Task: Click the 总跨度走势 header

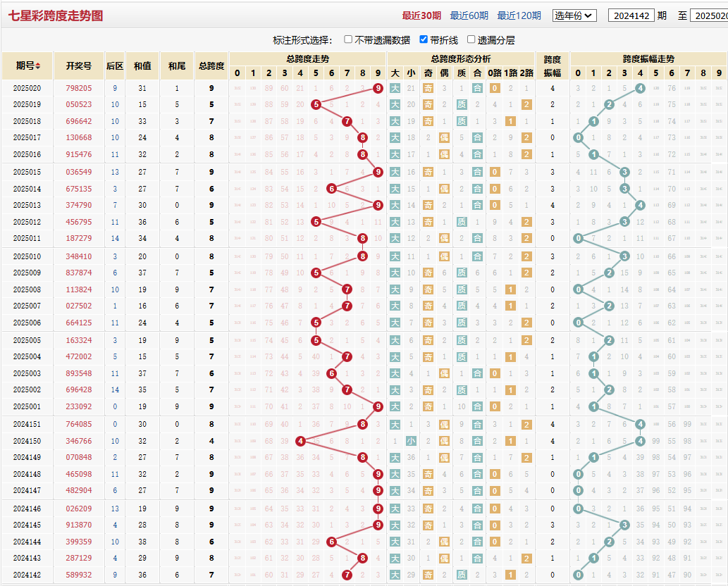Action: coord(307,59)
